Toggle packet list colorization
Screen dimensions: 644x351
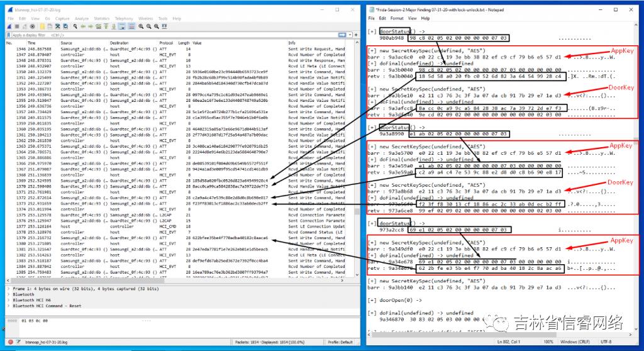[131, 26]
